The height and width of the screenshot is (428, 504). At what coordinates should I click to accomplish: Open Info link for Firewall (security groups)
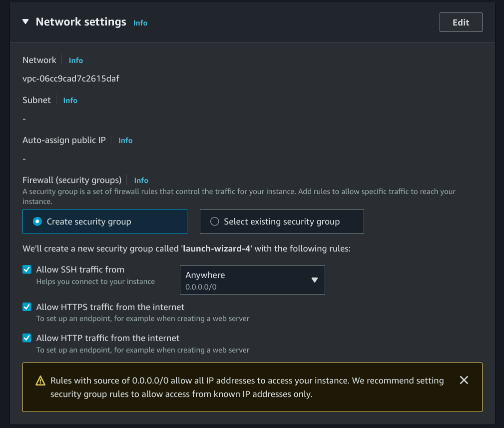pos(141,180)
